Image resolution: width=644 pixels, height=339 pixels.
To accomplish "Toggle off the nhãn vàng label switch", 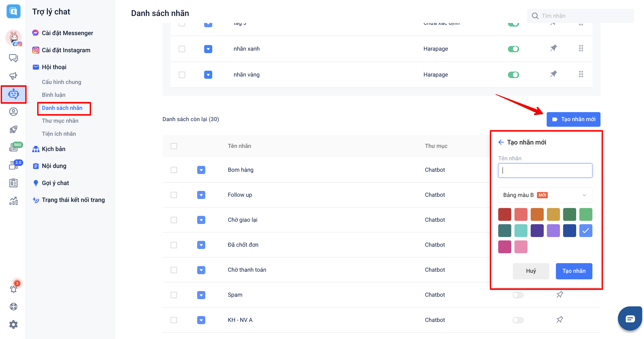I will 513,75.
